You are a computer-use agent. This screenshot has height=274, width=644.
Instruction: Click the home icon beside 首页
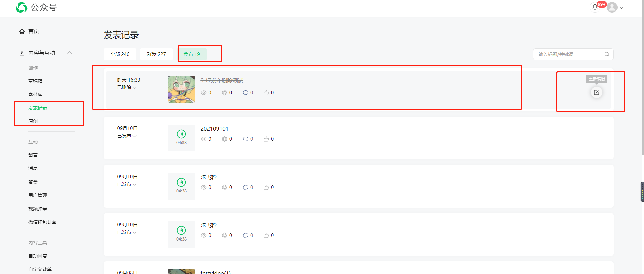[x=22, y=31]
